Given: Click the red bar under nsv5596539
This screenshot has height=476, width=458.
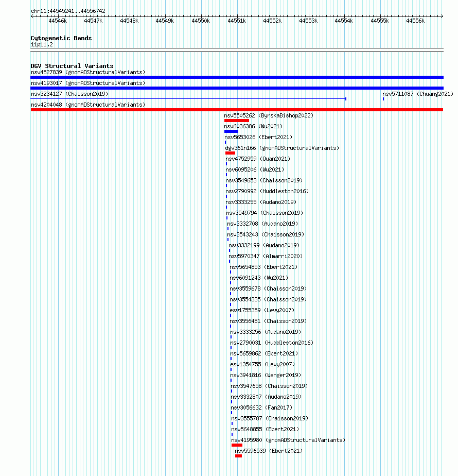Looking at the screenshot, I should pyautogui.click(x=238, y=456).
